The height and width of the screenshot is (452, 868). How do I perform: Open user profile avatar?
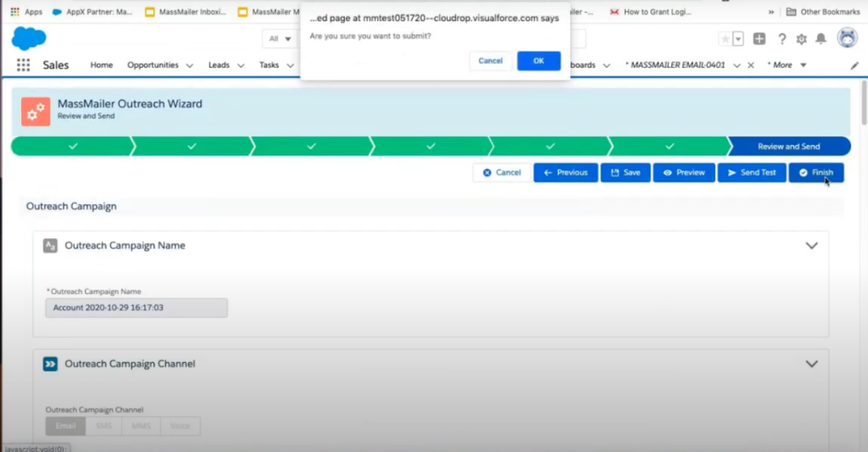point(847,38)
